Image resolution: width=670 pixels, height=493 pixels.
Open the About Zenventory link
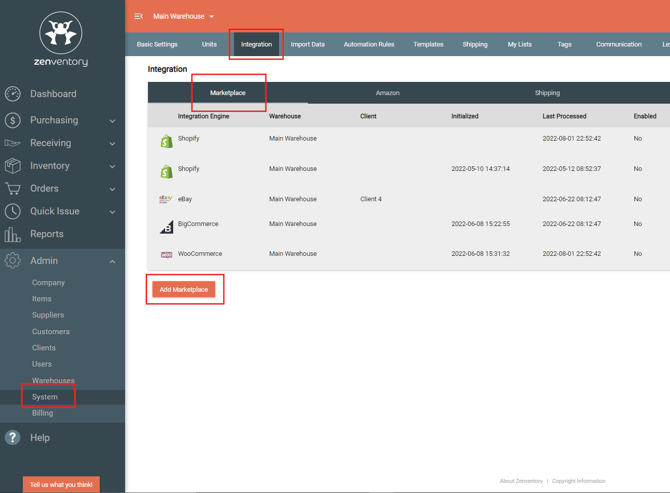pyautogui.click(x=521, y=481)
